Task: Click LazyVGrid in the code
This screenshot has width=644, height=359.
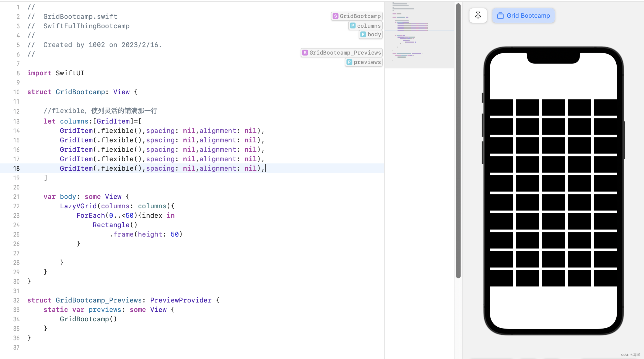Action: point(78,206)
